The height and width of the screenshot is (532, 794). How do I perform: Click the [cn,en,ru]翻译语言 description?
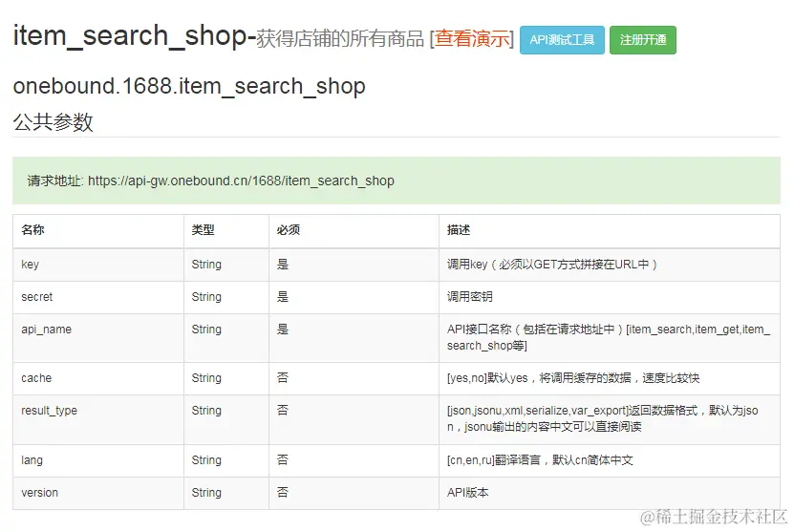(540, 460)
